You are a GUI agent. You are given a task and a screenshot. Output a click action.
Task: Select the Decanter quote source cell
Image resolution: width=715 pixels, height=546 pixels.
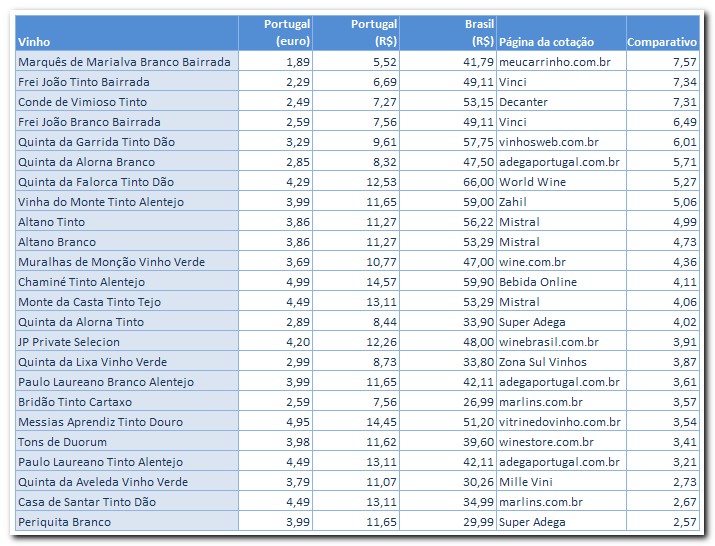561,101
